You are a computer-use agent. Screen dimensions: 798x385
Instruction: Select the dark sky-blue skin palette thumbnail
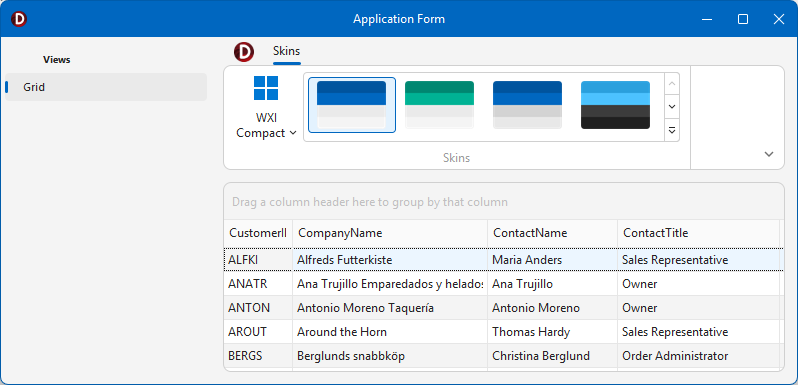coord(615,105)
